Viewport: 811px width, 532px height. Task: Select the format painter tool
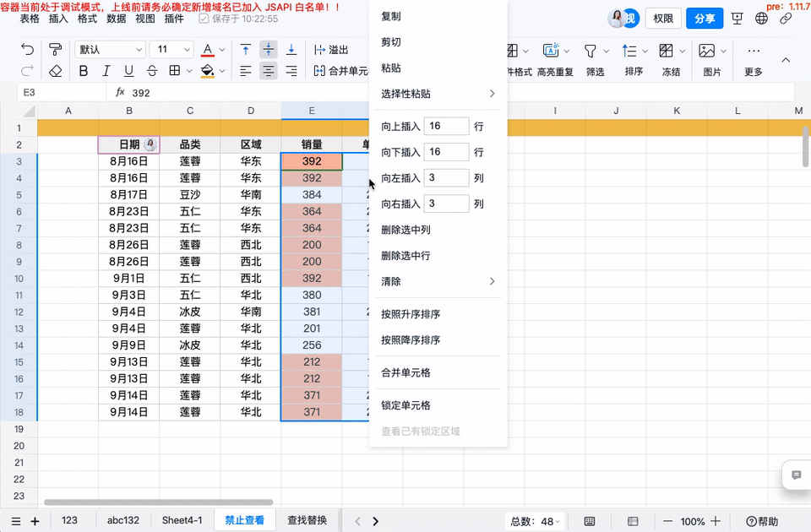(x=55, y=49)
